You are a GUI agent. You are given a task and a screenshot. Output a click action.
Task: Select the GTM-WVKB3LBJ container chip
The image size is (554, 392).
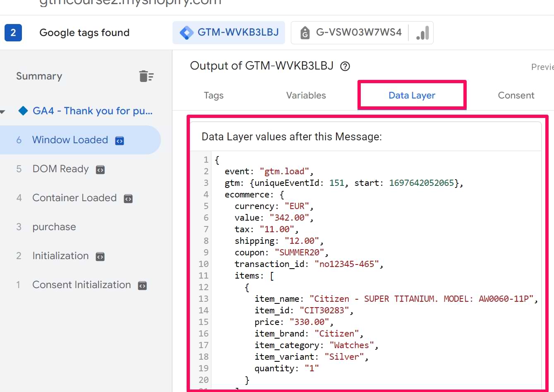point(229,33)
